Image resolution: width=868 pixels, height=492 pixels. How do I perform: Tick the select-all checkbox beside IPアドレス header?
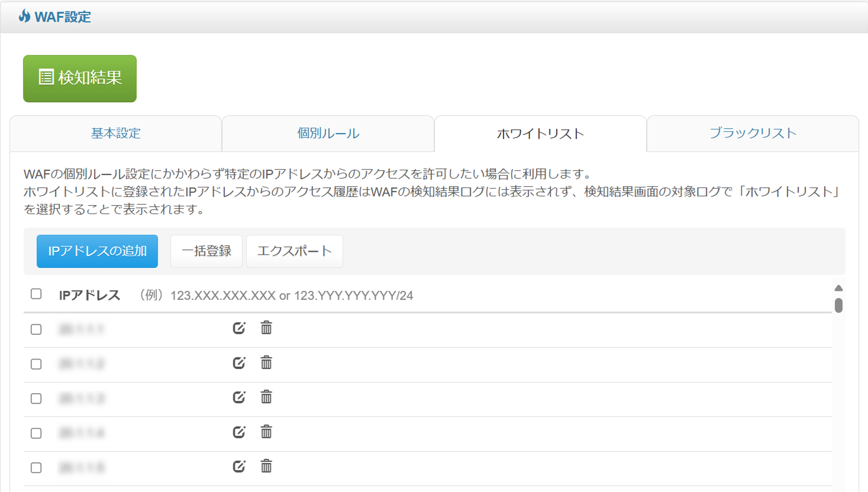click(x=36, y=294)
